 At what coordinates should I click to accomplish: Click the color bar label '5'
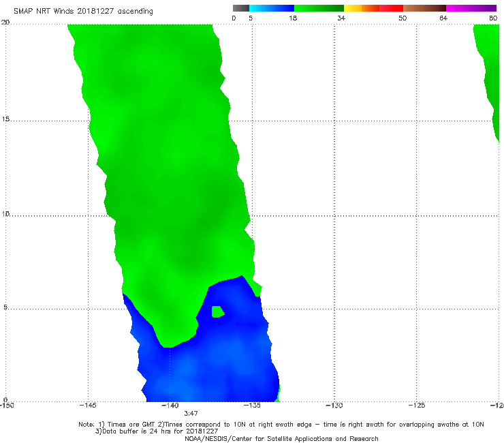point(251,18)
